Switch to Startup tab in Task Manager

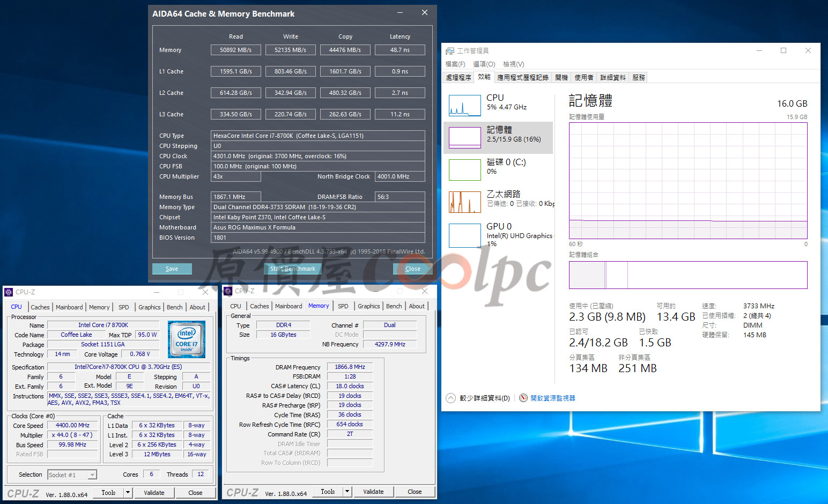(561, 77)
